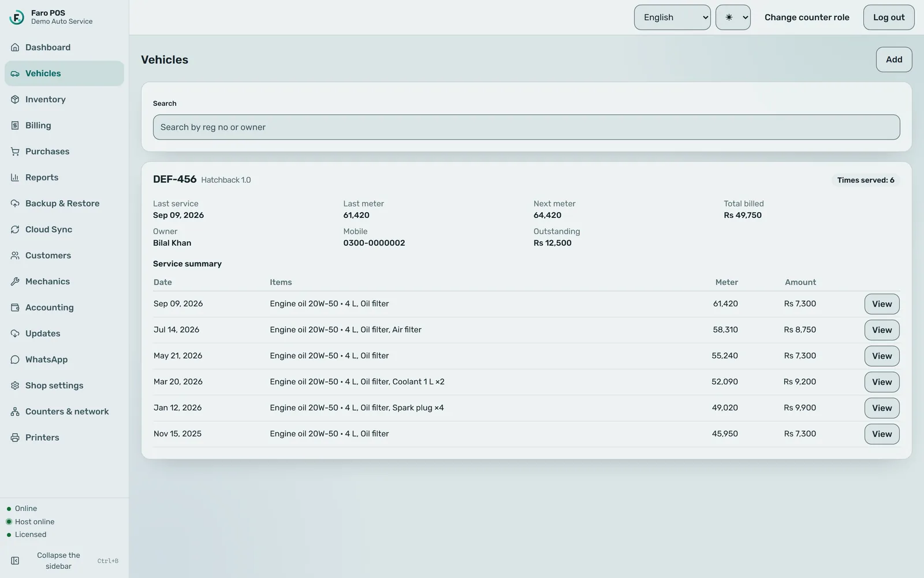Screen dimensions: 924x578
Task: View the Sep 09, 2026 service record
Action: click(882, 304)
